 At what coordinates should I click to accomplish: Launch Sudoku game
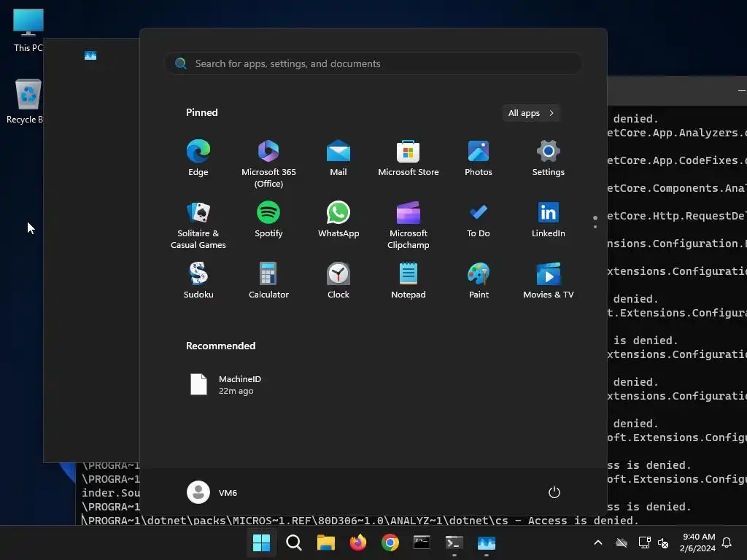[x=198, y=281]
